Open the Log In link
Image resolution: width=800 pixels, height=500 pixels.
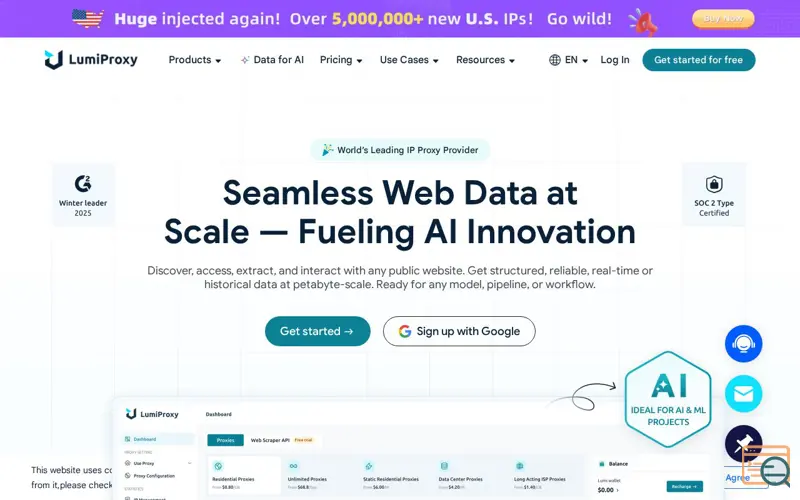(x=615, y=60)
